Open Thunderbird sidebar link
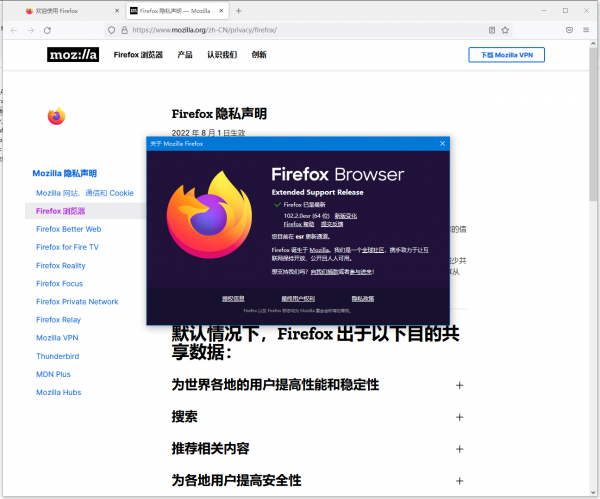The width and height of the screenshot is (600, 499). pyautogui.click(x=57, y=356)
